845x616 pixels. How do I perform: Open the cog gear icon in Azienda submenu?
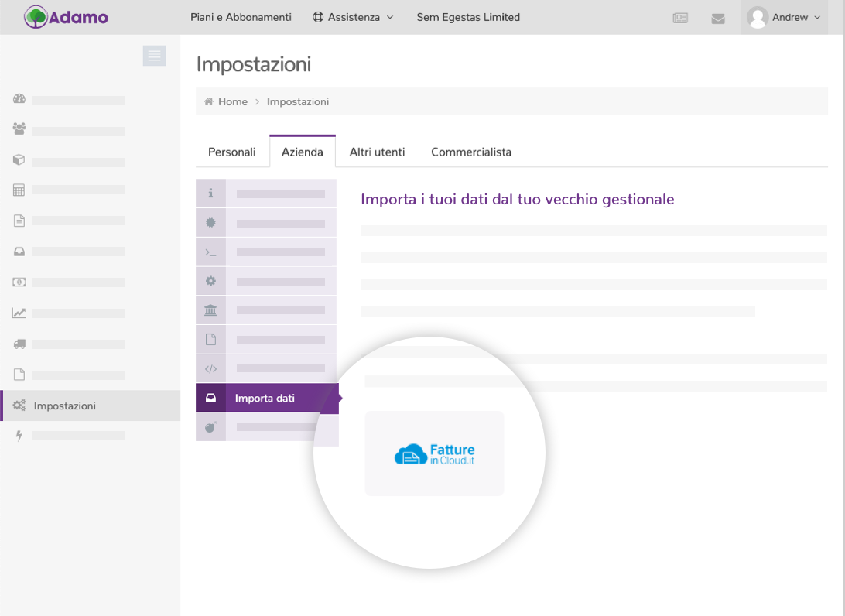(x=210, y=282)
